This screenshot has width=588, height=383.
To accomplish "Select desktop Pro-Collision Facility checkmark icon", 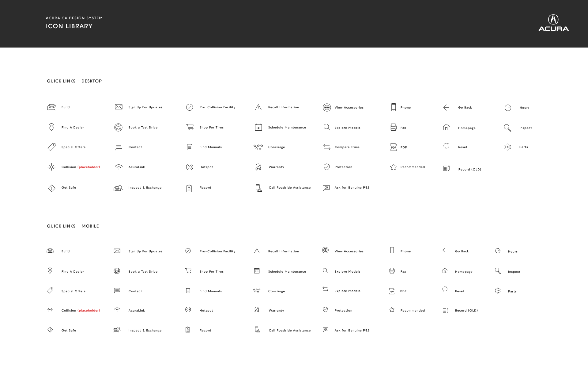I will coord(190,107).
